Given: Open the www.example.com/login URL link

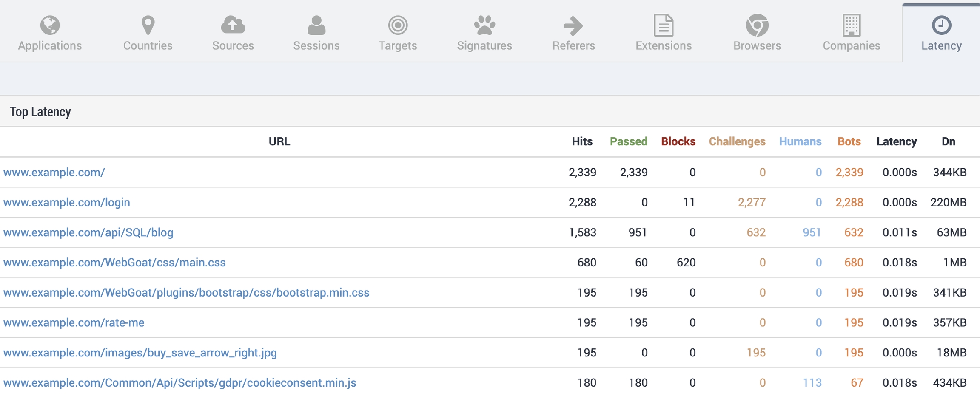Looking at the screenshot, I should [67, 202].
